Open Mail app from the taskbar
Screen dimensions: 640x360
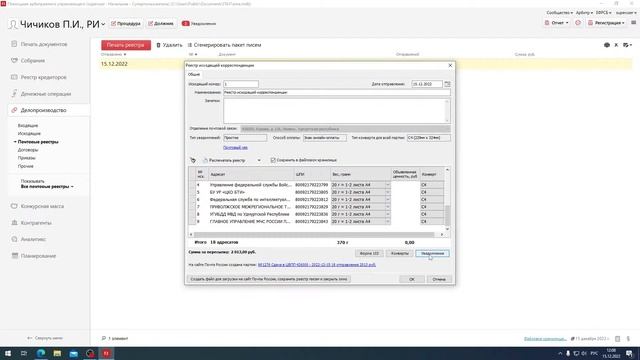click(73, 353)
